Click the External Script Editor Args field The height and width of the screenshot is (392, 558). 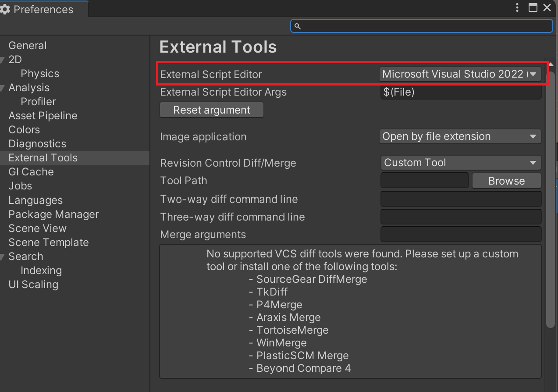[461, 92]
